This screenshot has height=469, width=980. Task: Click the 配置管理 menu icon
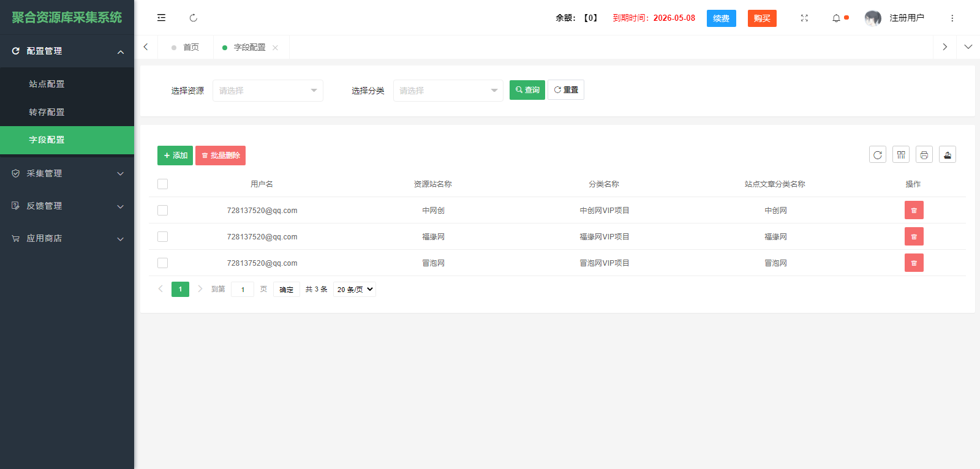(x=16, y=51)
